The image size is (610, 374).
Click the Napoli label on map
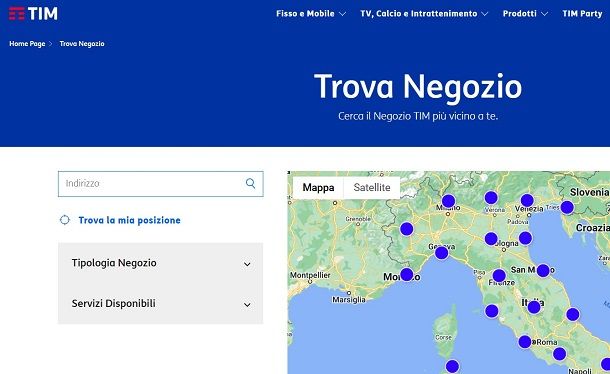coord(580,370)
